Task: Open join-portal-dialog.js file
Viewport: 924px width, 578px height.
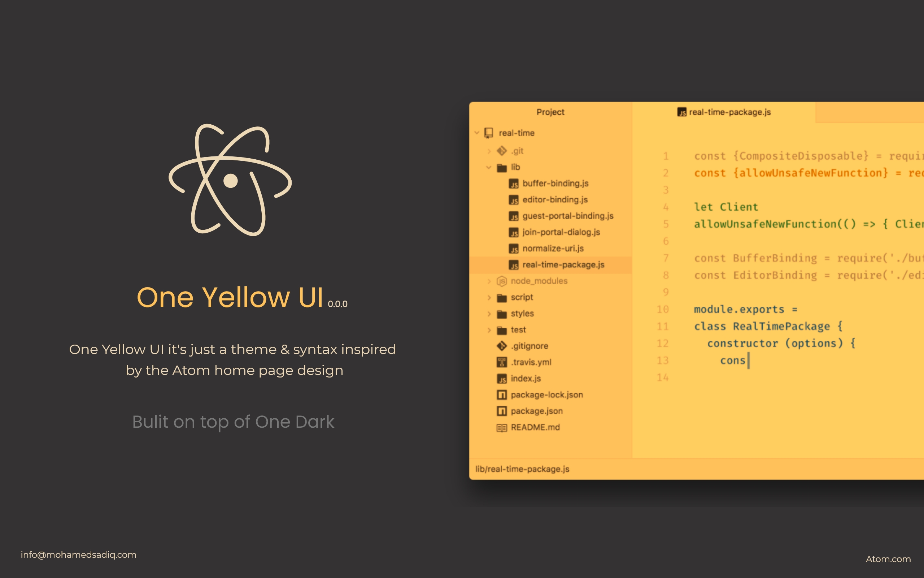Action: (561, 232)
